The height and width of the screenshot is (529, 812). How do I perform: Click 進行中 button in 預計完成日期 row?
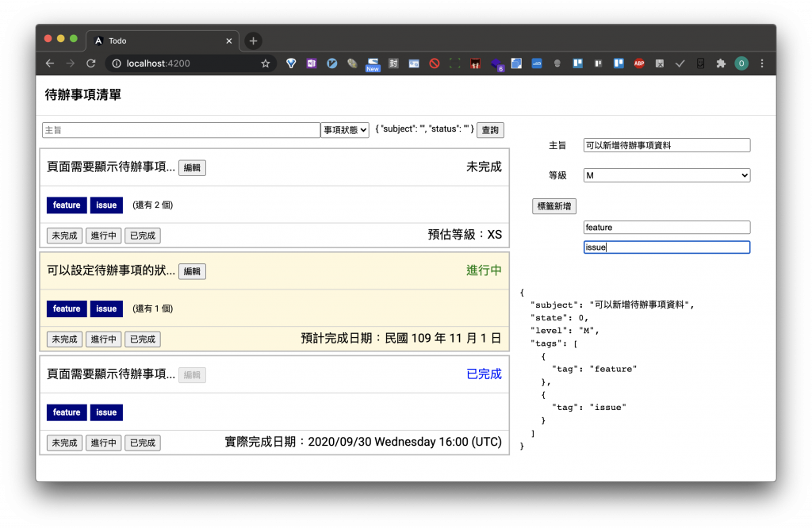(x=104, y=339)
